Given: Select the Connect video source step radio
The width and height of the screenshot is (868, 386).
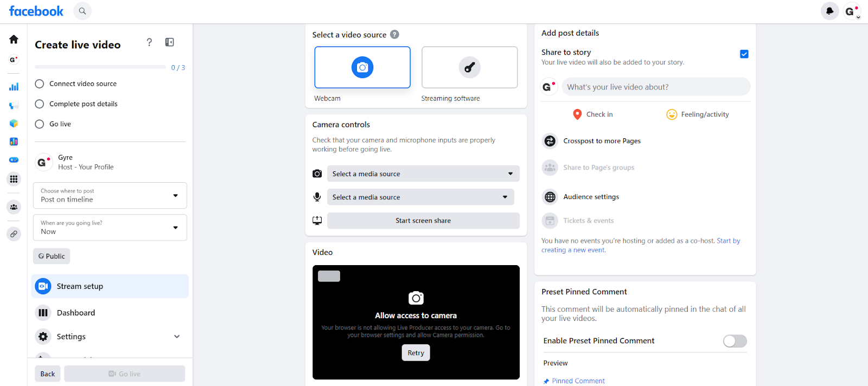Looking at the screenshot, I should click(x=40, y=84).
